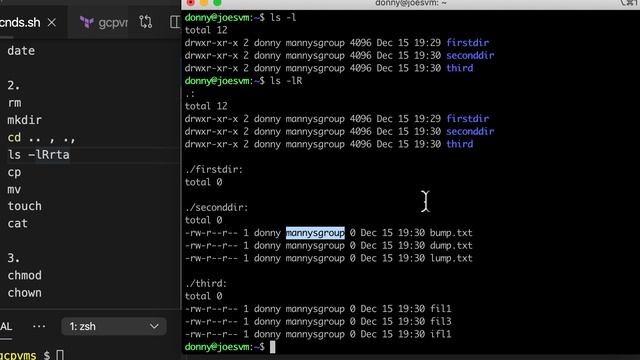Open the compare changes icon
Viewport: 640px width, 360px height.
pyautogui.click(x=146, y=22)
